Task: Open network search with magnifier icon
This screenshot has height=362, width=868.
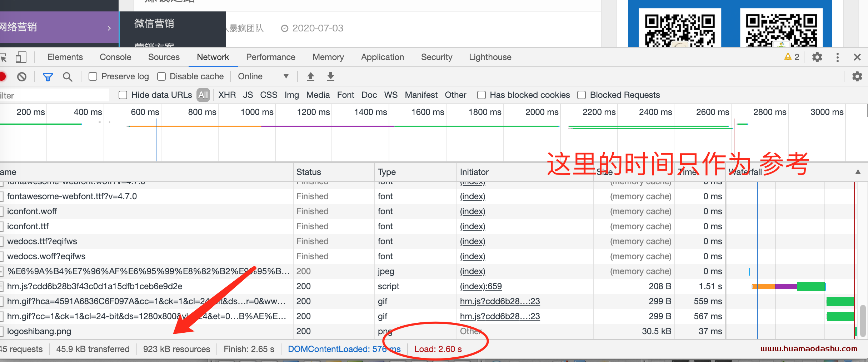Action: (x=68, y=76)
